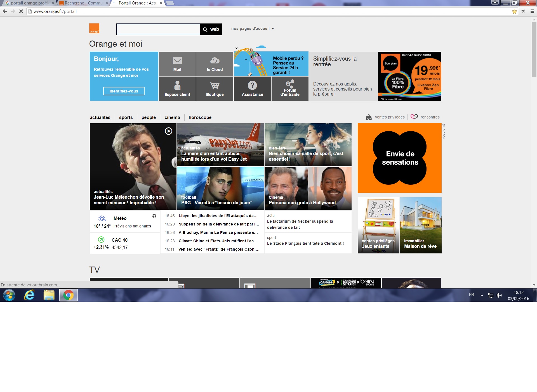Open the Mail tile
This screenshot has height=392, width=537.
click(177, 64)
